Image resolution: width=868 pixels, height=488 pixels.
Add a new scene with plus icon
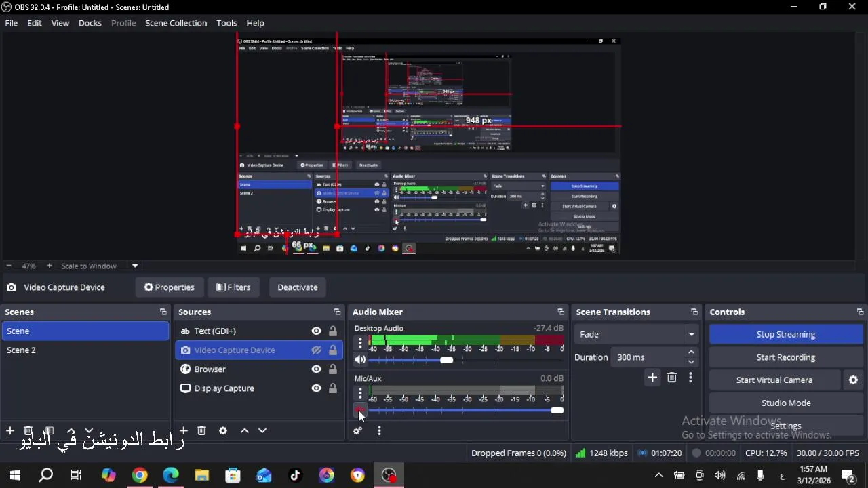(10, 431)
